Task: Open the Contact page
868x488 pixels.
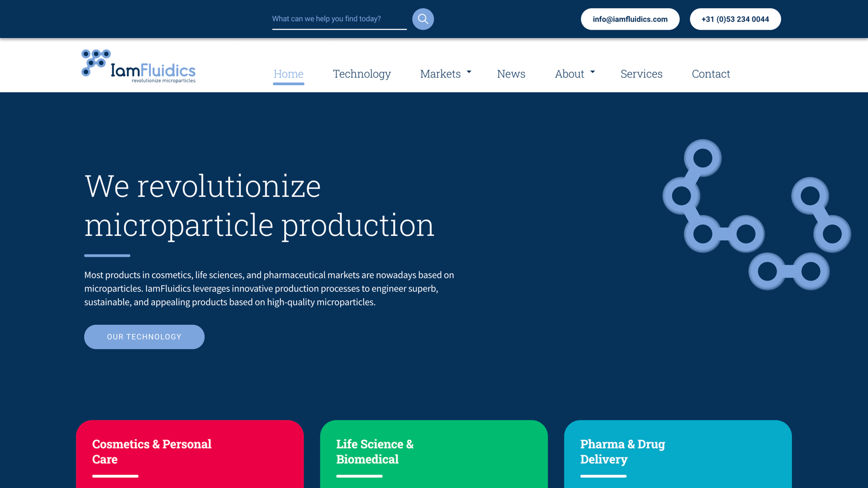Action: [711, 74]
